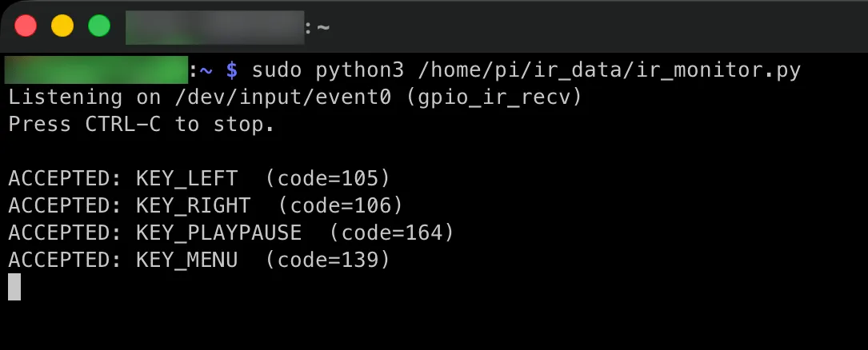Click the KEY_LEFT accepted line

199,178
